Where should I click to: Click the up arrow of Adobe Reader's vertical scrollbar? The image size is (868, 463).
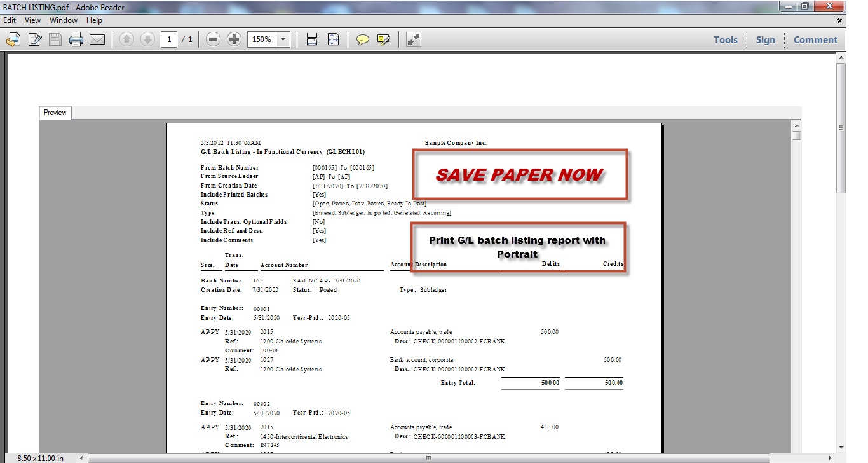841,57
